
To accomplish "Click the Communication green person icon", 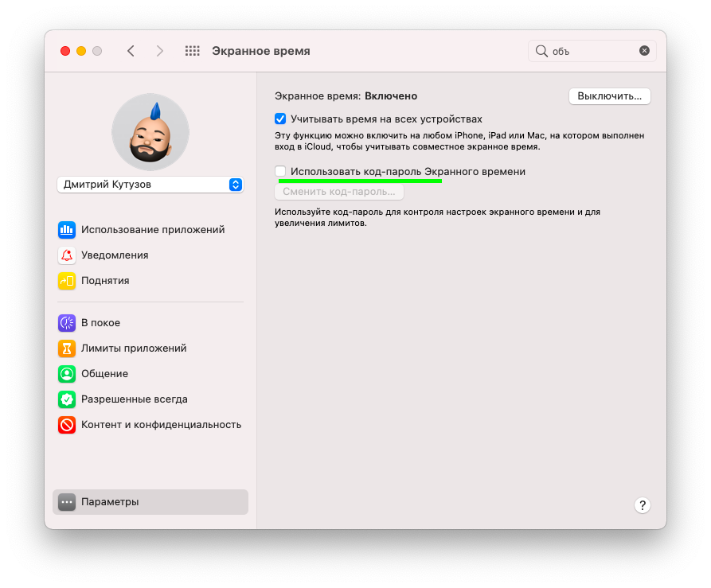I will pyautogui.click(x=67, y=374).
